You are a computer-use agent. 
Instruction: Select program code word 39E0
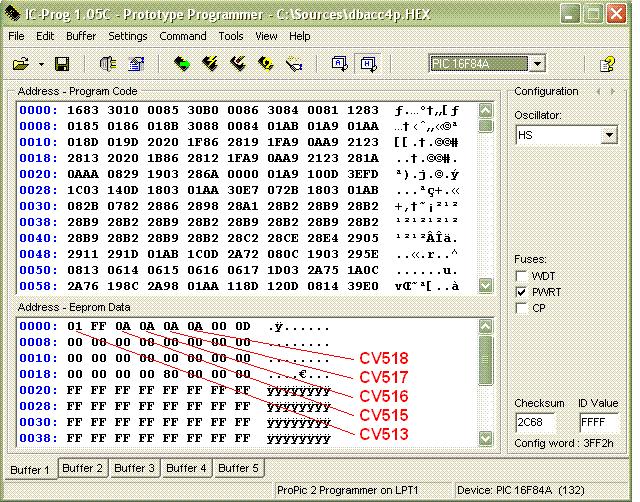[363, 286]
